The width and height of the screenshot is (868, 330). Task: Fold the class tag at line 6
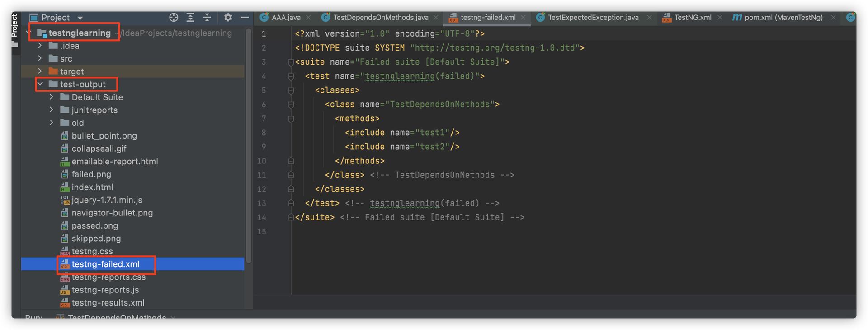point(291,105)
